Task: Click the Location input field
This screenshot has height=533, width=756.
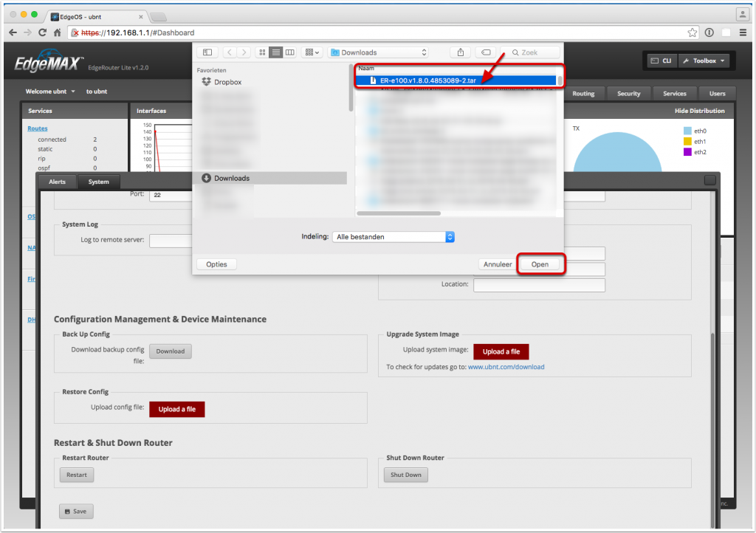Action: 539,285
